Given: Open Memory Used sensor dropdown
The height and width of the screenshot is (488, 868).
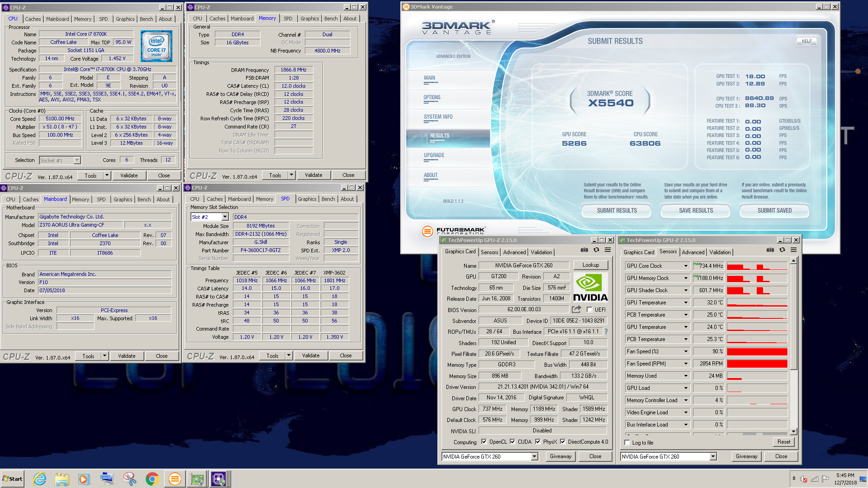Looking at the screenshot, I should pyautogui.click(x=686, y=376).
